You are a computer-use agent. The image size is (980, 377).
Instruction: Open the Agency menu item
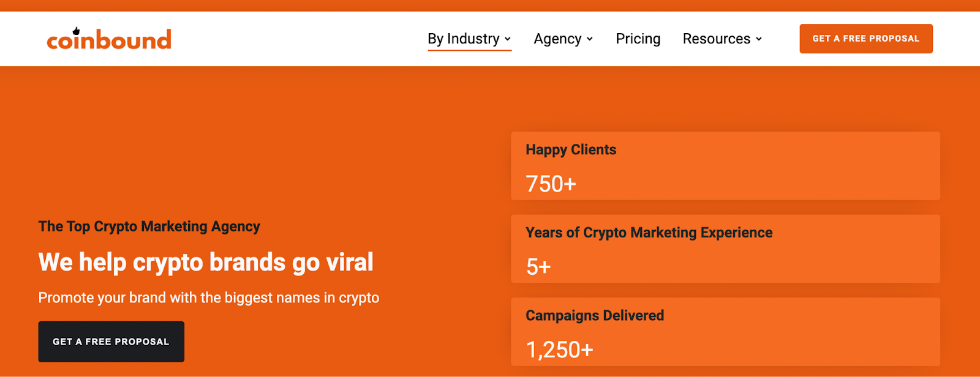[x=563, y=39]
